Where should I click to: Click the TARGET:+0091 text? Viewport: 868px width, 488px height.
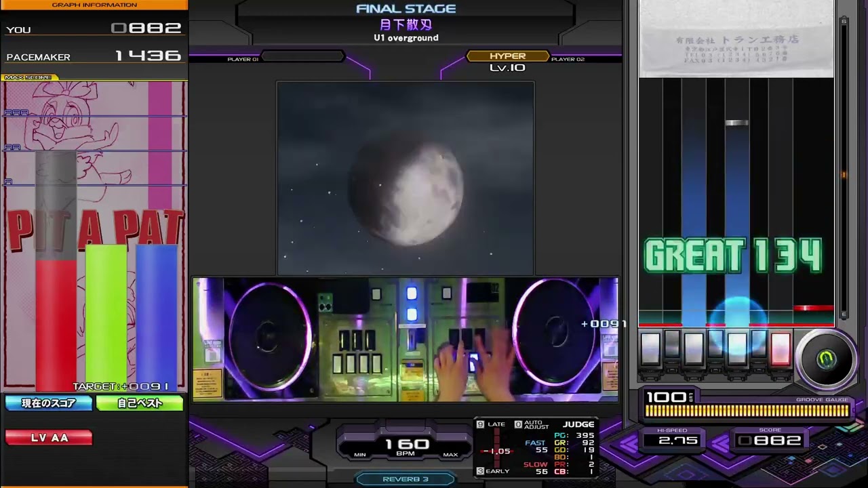(121, 386)
